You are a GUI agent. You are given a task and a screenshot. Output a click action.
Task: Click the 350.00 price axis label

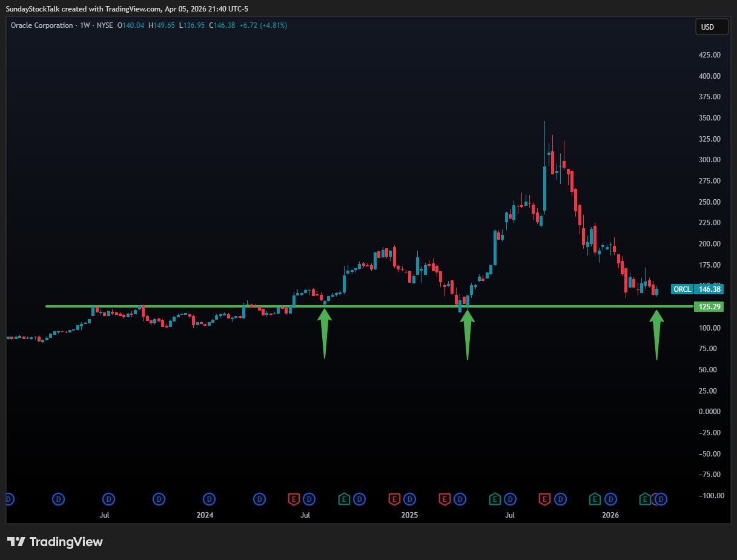709,118
